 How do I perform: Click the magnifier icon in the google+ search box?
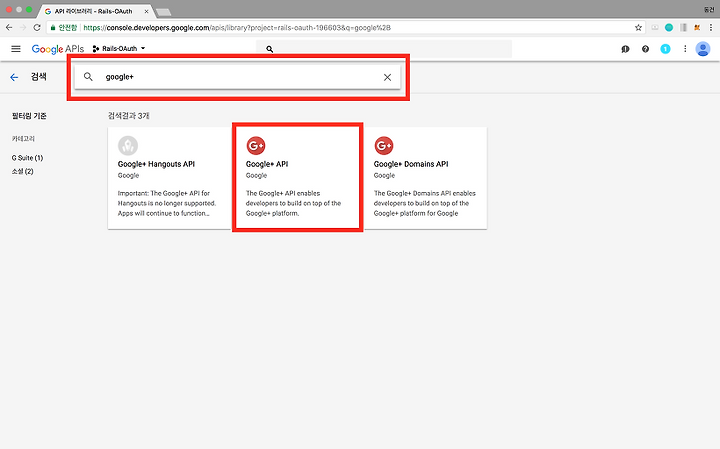point(88,77)
